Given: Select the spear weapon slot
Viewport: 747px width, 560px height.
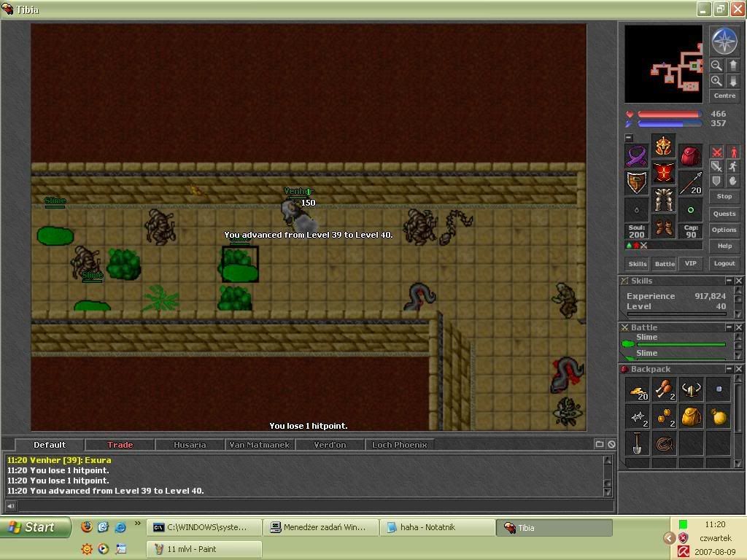Looking at the screenshot, I should click(690, 183).
